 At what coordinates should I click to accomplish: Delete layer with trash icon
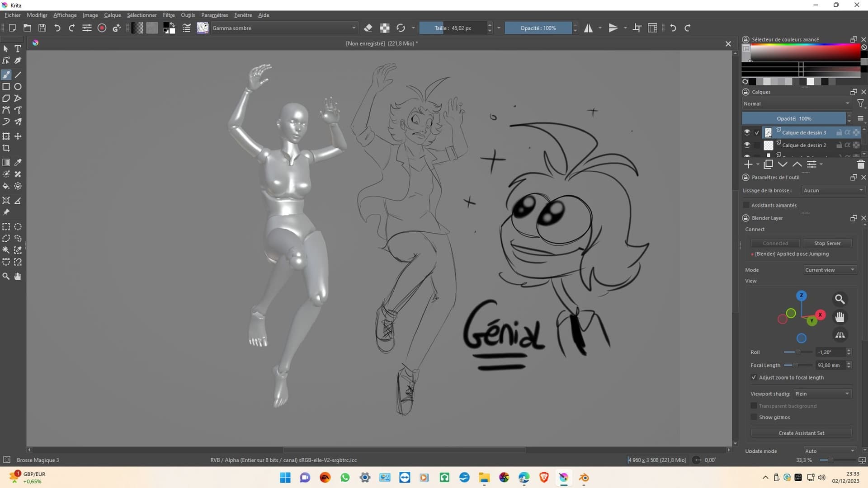click(860, 164)
